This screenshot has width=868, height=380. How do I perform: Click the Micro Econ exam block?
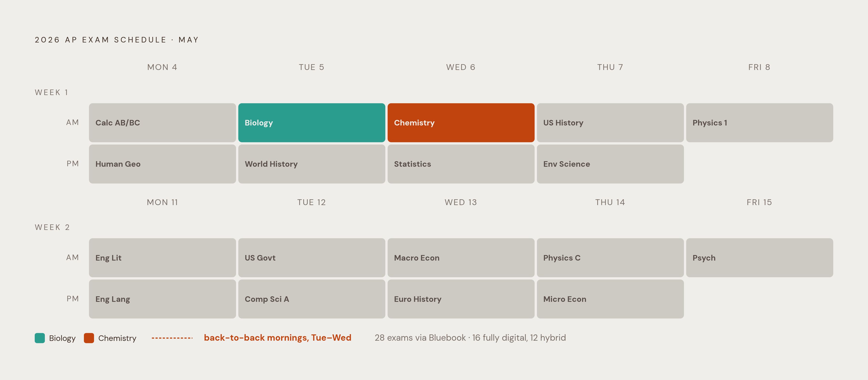[x=610, y=299]
